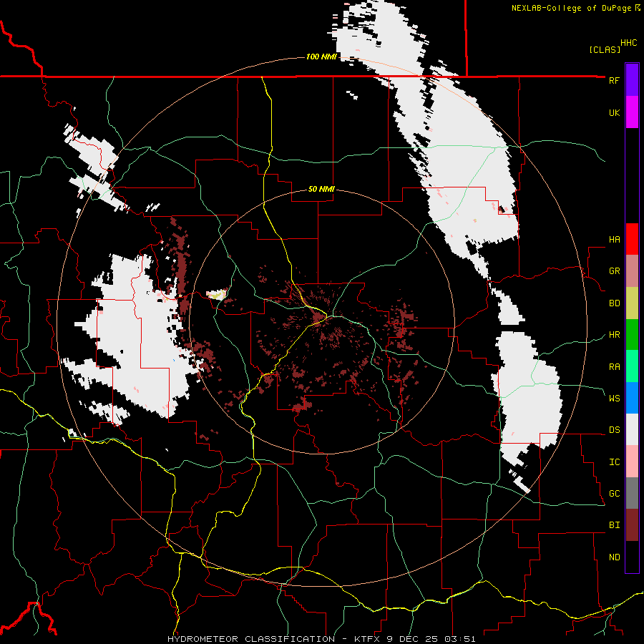Screen dimensions: 644x644
Task: Click the GC legend label
Action: [x=614, y=493]
